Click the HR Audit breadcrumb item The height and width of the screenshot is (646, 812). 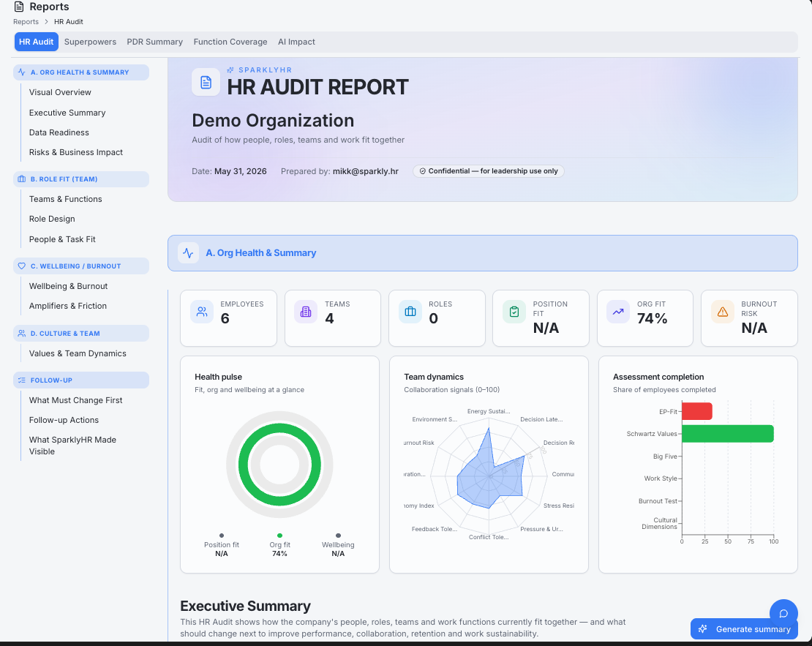[68, 22]
